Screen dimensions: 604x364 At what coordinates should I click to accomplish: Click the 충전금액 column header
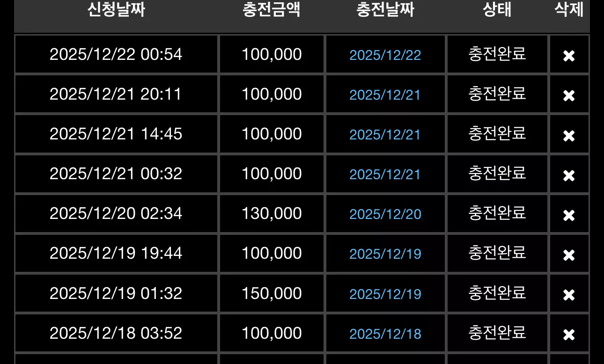pyautogui.click(x=272, y=10)
